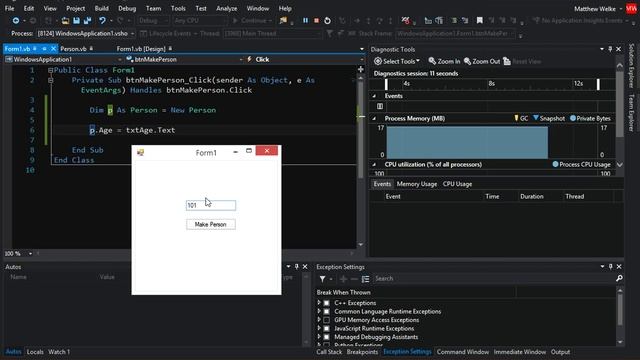The image size is (640, 360).
Task: Click the bookmark icon in toolbar
Action: point(480,20)
